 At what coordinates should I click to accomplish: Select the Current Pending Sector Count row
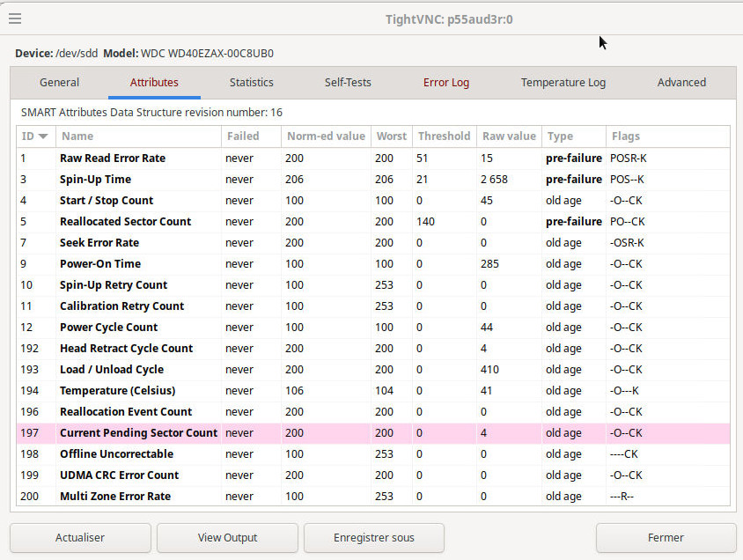pyautogui.click(x=138, y=433)
